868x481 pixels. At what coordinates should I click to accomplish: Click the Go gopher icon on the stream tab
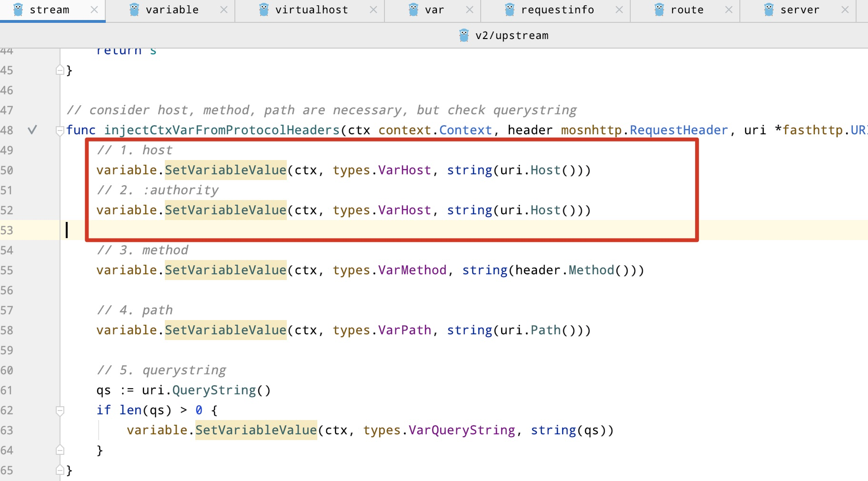coord(19,10)
